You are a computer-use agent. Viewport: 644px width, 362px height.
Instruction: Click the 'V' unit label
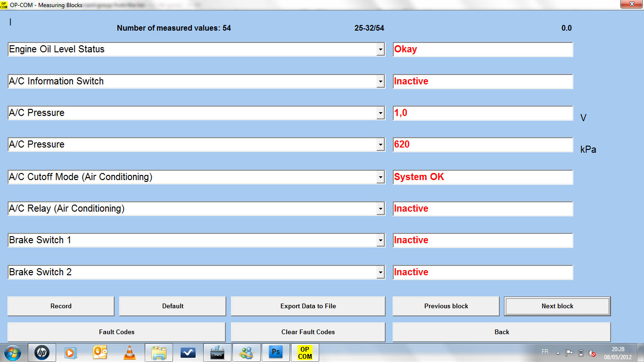tap(584, 118)
